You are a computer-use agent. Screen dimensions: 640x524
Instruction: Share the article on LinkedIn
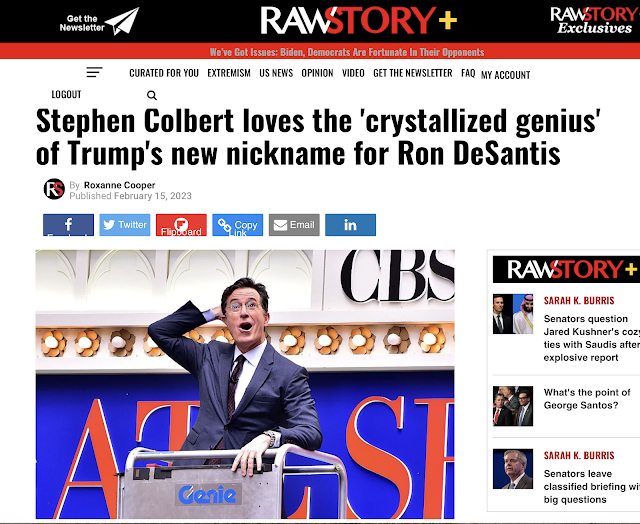pyautogui.click(x=351, y=225)
